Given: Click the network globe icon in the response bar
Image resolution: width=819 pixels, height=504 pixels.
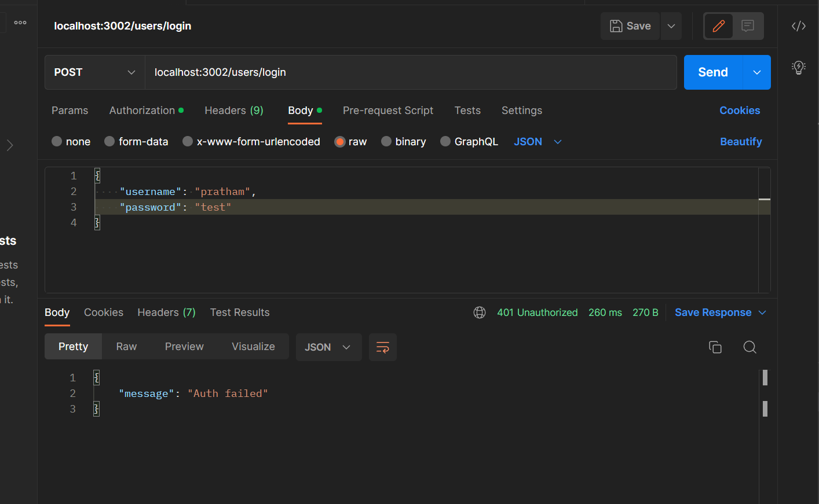Looking at the screenshot, I should (480, 312).
